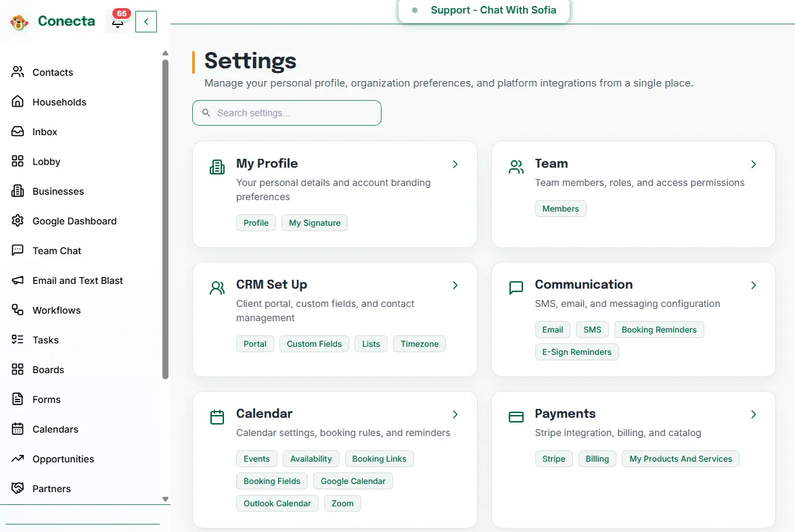This screenshot has height=532, width=795.
Task: Select the Workflows icon in sidebar
Action: tap(18, 310)
